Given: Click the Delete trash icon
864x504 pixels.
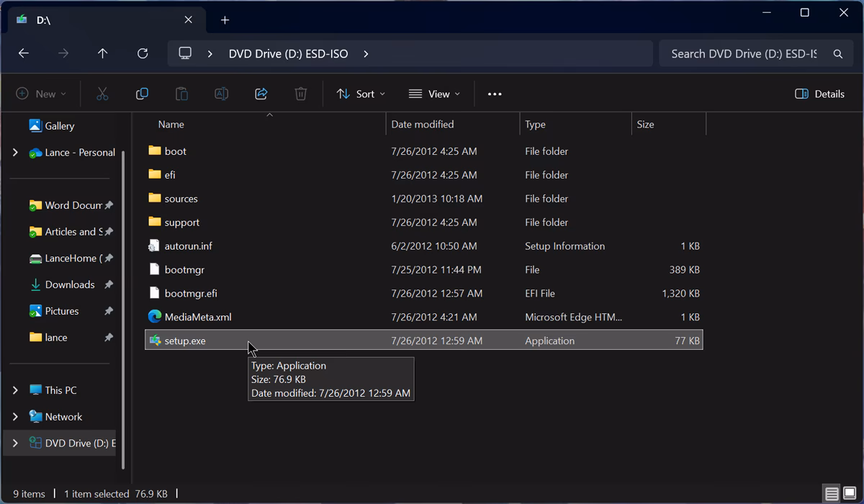Looking at the screenshot, I should point(300,94).
